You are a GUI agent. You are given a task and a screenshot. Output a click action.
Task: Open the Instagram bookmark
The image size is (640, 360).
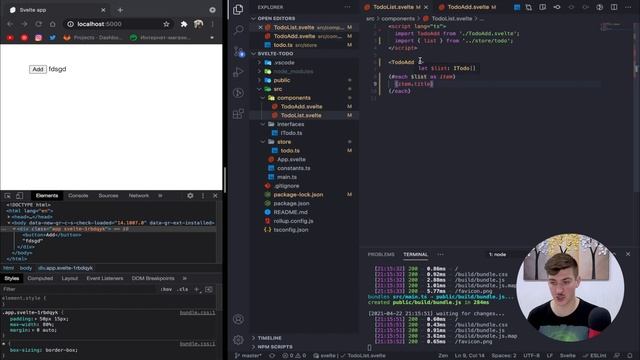pyautogui.click(x=38, y=38)
